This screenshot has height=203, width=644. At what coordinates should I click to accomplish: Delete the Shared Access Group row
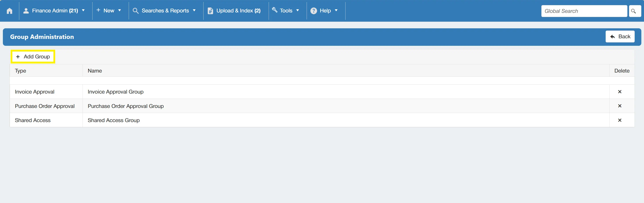[x=619, y=120]
